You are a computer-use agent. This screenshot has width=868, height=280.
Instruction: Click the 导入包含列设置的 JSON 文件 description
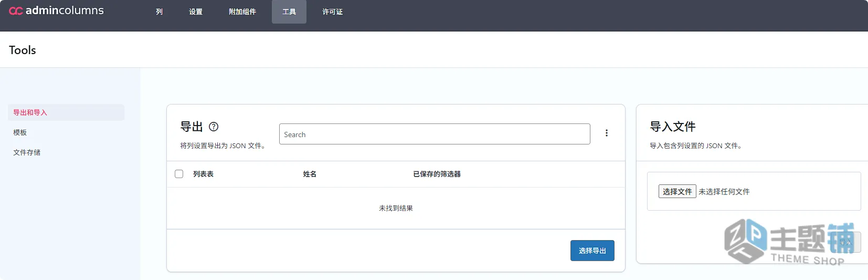click(x=696, y=146)
